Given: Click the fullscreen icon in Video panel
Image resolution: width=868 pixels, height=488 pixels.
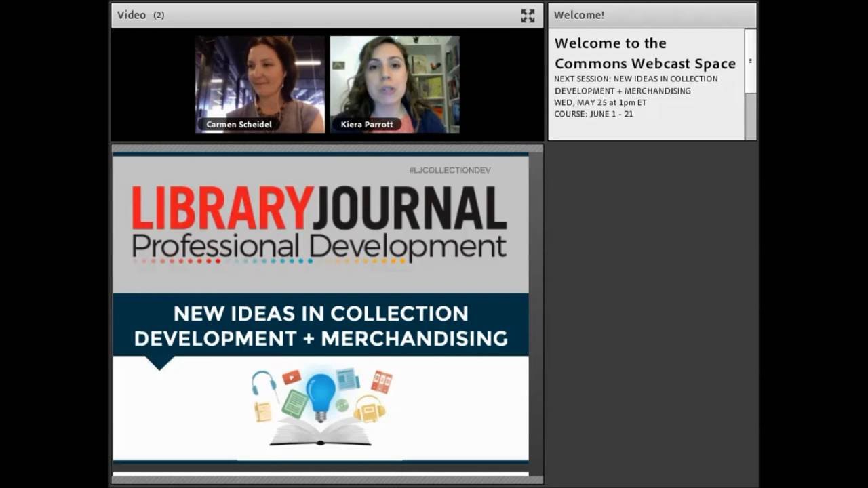Looking at the screenshot, I should (x=528, y=16).
